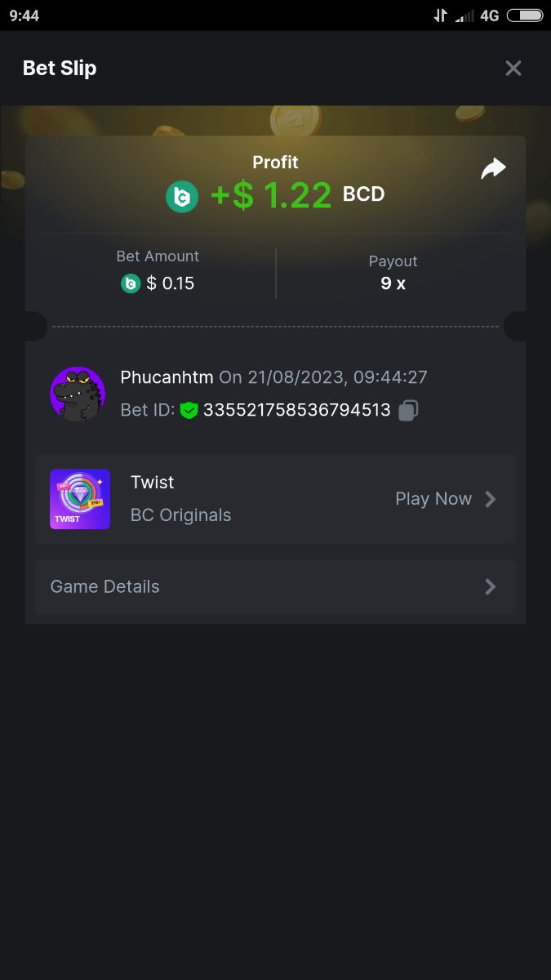Tap the Twist game thumbnail
The width and height of the screenshot is (551, 980).
pos(80,499)
